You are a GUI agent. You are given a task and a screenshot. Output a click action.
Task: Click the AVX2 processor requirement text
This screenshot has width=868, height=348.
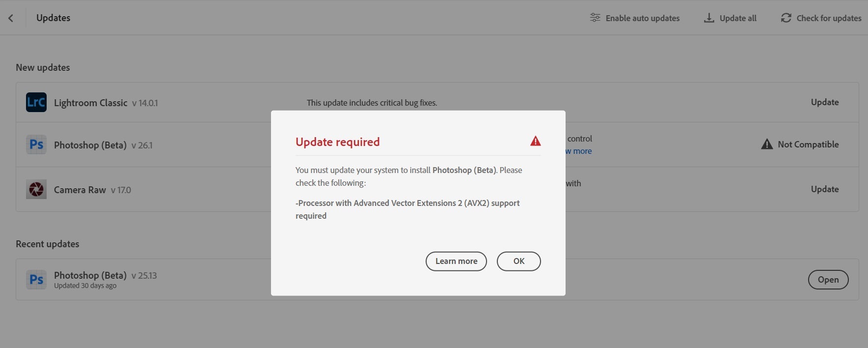click(407, 209)
